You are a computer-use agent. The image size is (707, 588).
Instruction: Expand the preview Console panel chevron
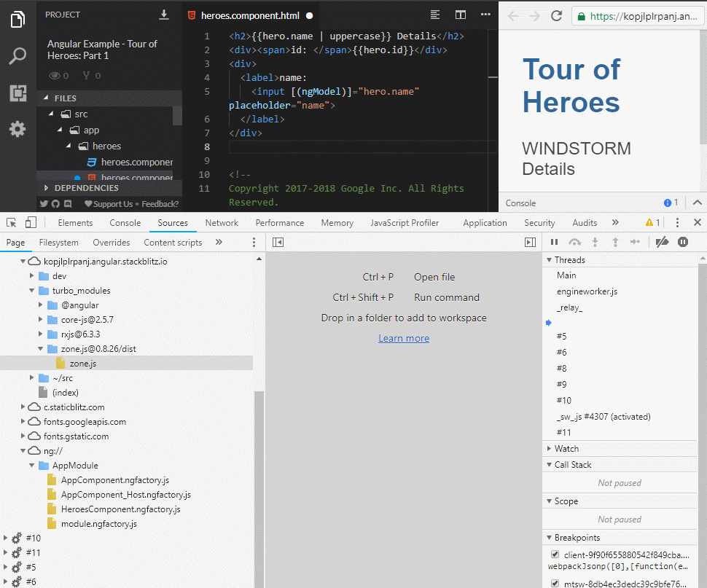click(x=697, y=203)
